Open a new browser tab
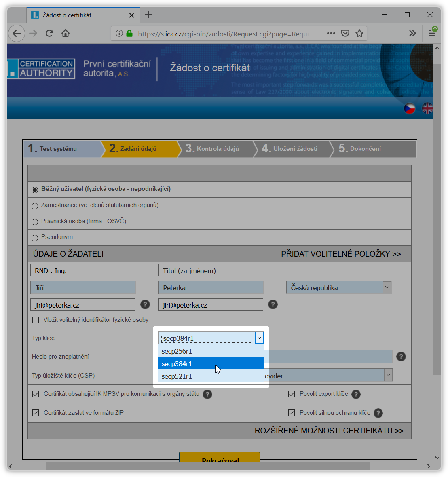The height and width of the screenshot is (477, 448). (148, 15)
